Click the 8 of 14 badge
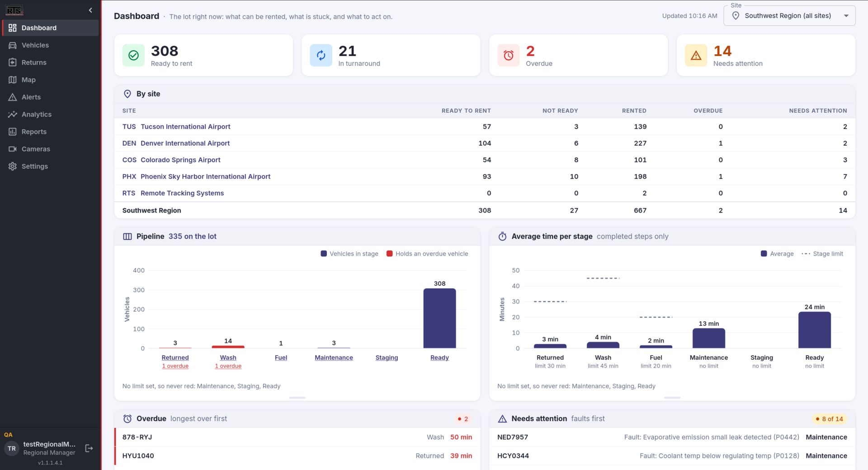Screen dimensions: 868x470 pyautogui.click(x=830, y=419)
